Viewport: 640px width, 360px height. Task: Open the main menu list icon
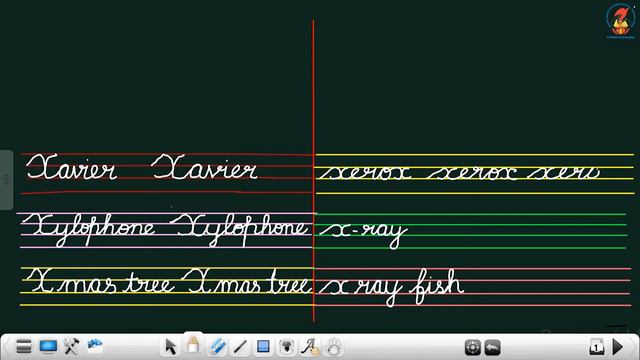[24, 347]
